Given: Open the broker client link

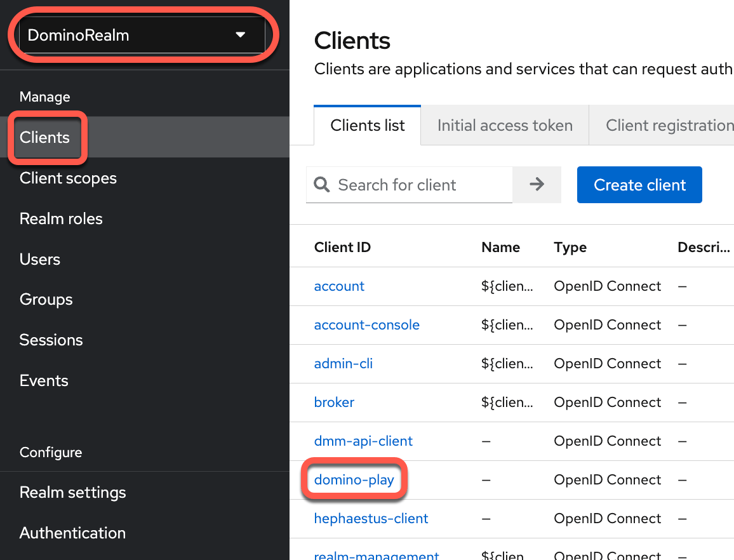Looking at the screenshot, I should click(334, 403).
